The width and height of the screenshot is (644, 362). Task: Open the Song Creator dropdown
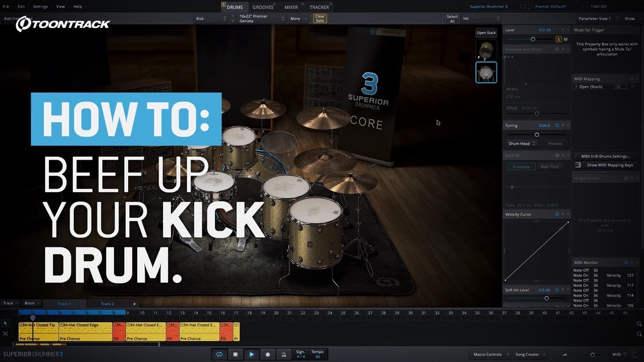(x=530, y=354)
